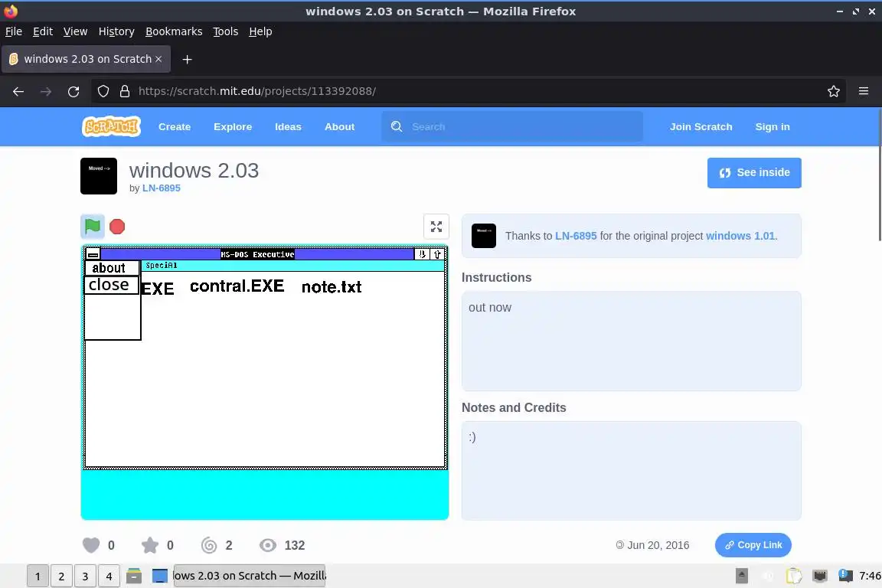Click the notification icon in system tray

845,575
